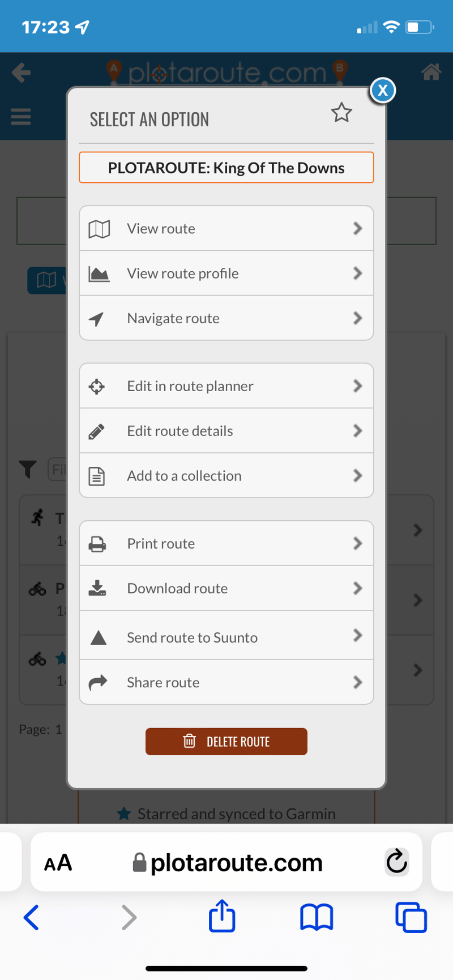Open the hamburger menu icon
The width and height of the screenshot is (453, 980).
[x=21, y=117]
